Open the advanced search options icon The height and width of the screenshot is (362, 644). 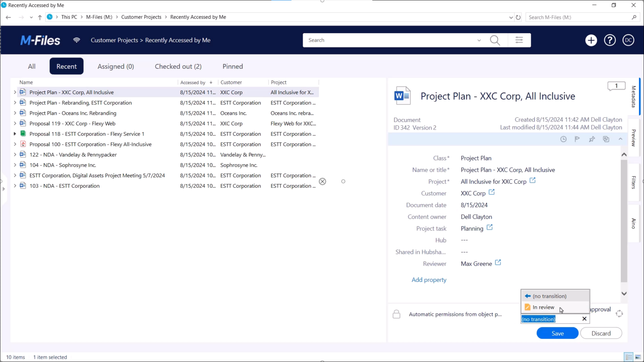[519, 40]
